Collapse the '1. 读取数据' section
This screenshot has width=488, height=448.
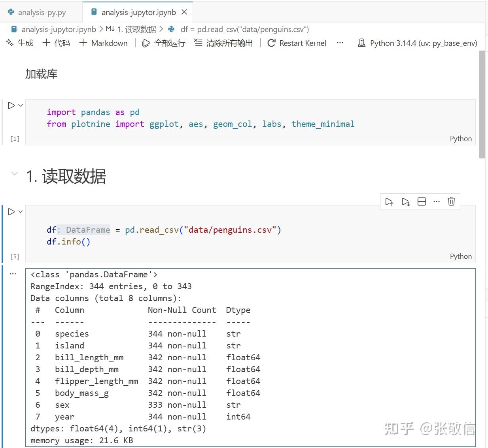click(x=15, y=173)
